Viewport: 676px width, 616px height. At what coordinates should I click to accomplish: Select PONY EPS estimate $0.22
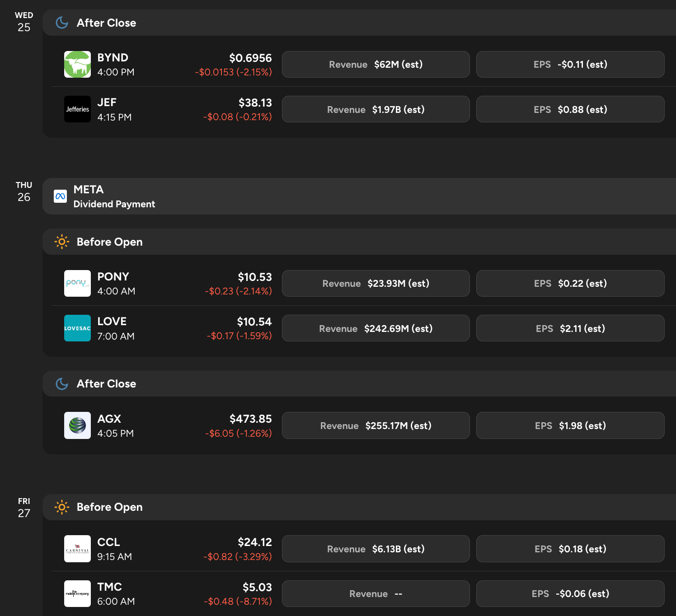570,283
